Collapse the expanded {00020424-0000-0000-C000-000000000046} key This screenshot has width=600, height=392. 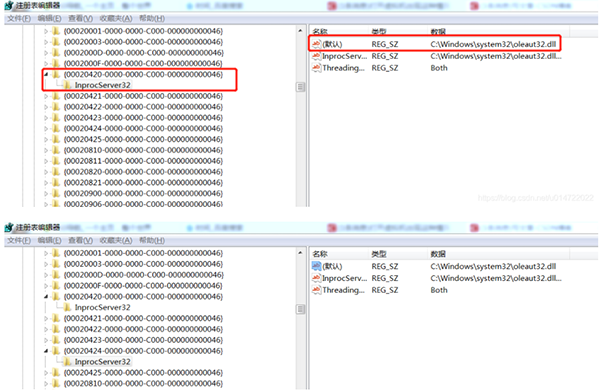pos(46,351)
